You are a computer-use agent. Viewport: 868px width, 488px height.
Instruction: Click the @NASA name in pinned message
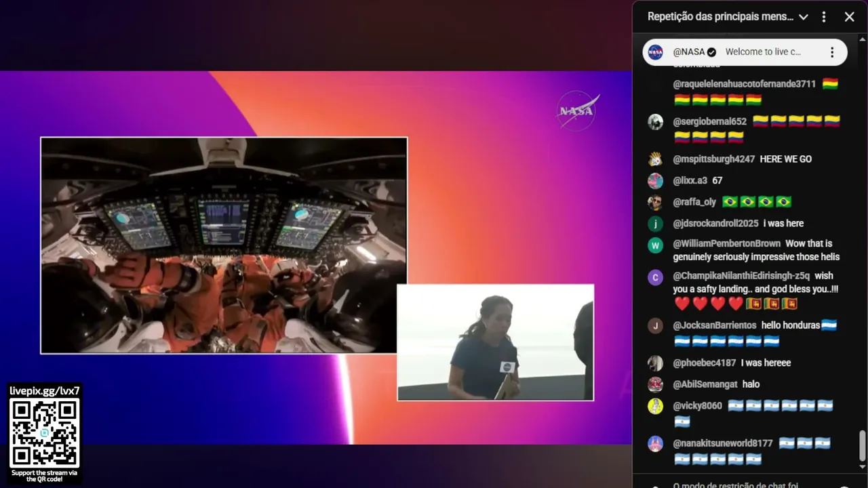tap(689, 52)
